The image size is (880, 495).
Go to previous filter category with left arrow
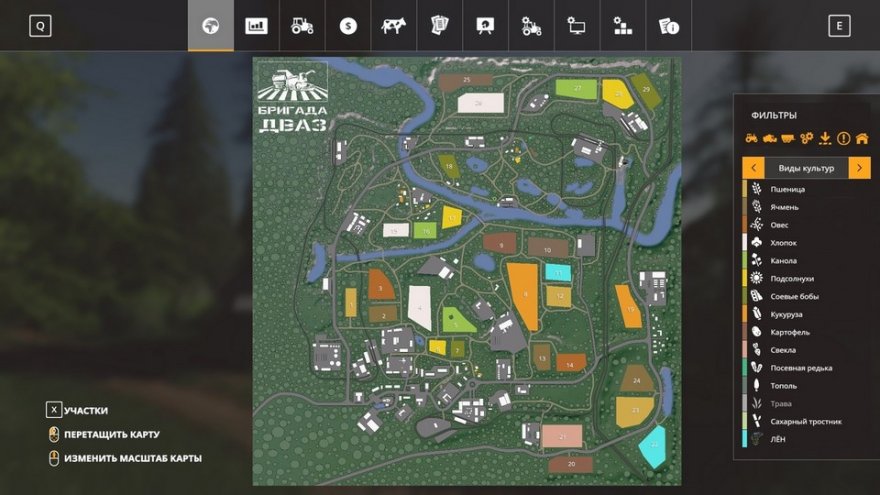(753, 168)
